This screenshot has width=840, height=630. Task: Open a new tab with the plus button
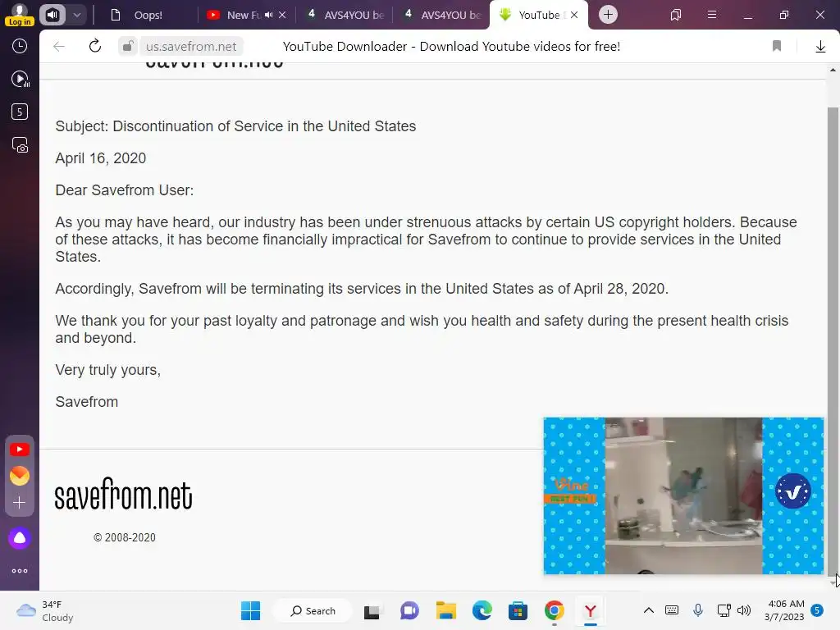[x=608, y=15]
